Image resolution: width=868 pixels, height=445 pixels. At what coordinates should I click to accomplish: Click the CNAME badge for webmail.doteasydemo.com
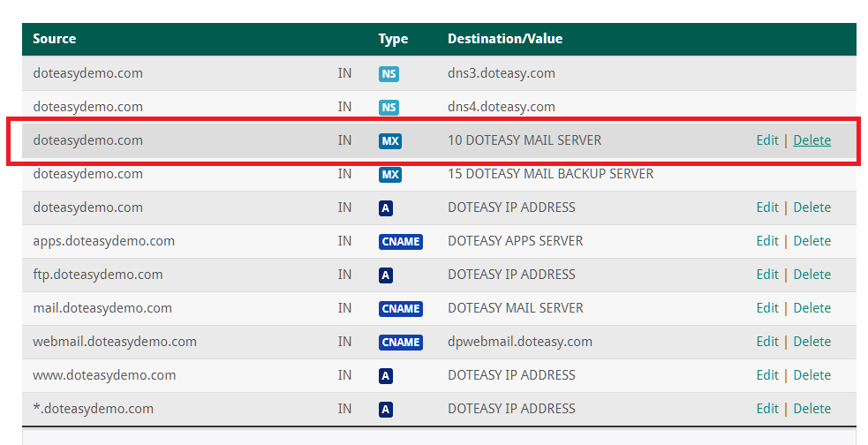click(x=400, y=343)
